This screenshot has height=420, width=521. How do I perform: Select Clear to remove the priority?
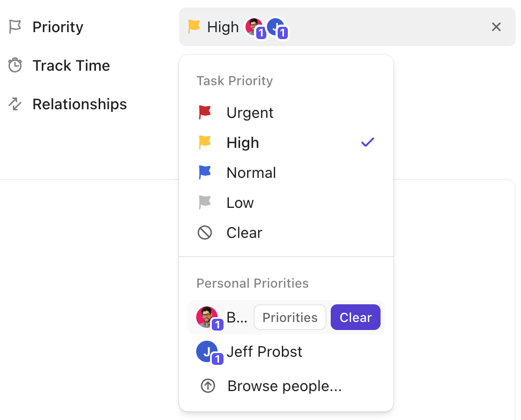pyautogui.click(x=244, y=232)
